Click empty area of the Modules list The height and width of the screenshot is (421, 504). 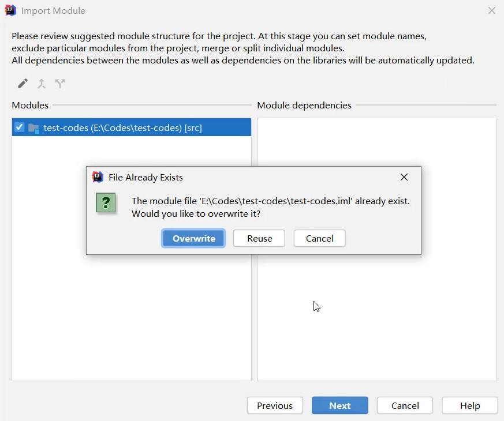[x=131, y=323]
